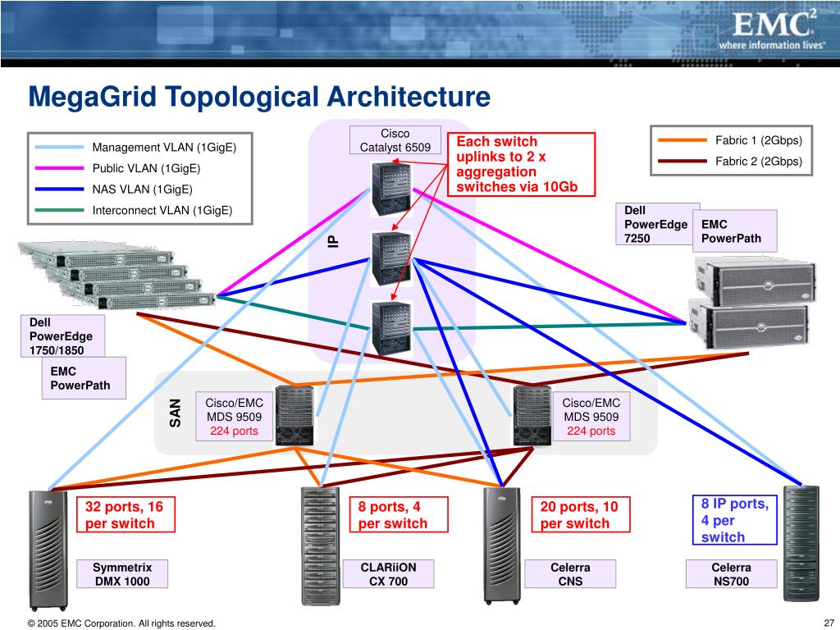
Task: Click the Celerra CNS label
Action: point(571,574)
